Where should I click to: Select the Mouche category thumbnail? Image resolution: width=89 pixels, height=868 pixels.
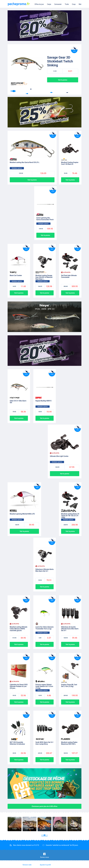point(74,824)
